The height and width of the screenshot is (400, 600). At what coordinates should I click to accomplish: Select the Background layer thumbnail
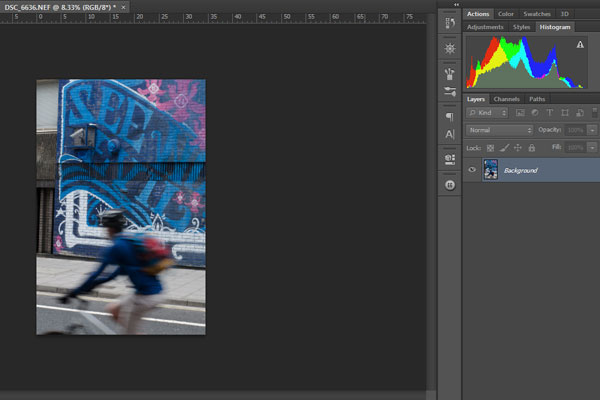point(491,170)
